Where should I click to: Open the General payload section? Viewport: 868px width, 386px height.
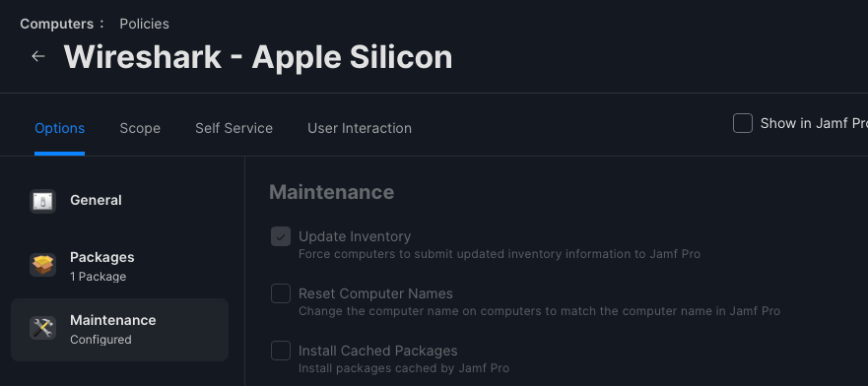click(x=119, y=201)
